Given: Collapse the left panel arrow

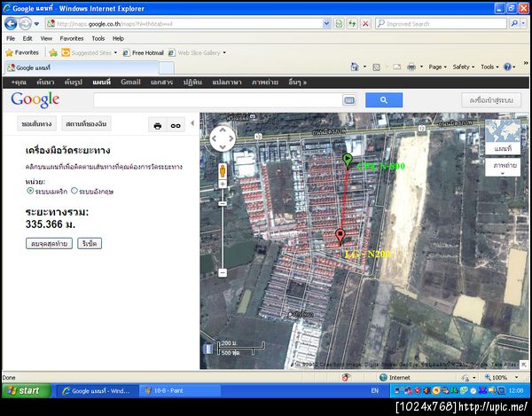Looking at the screenshot, I should (192, 123).
